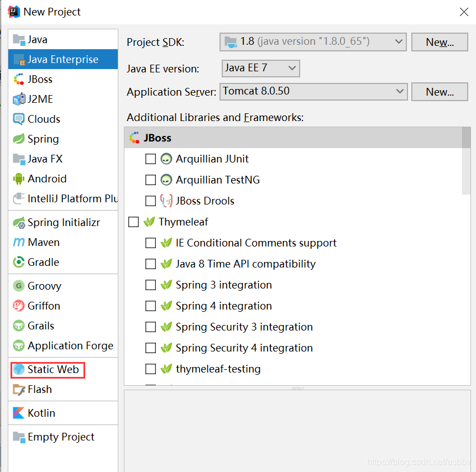Click the 'thymeleaf-testing' label text
Viewport: 476px width, 472px height.
pyautogui.click(x=218, y=369)
